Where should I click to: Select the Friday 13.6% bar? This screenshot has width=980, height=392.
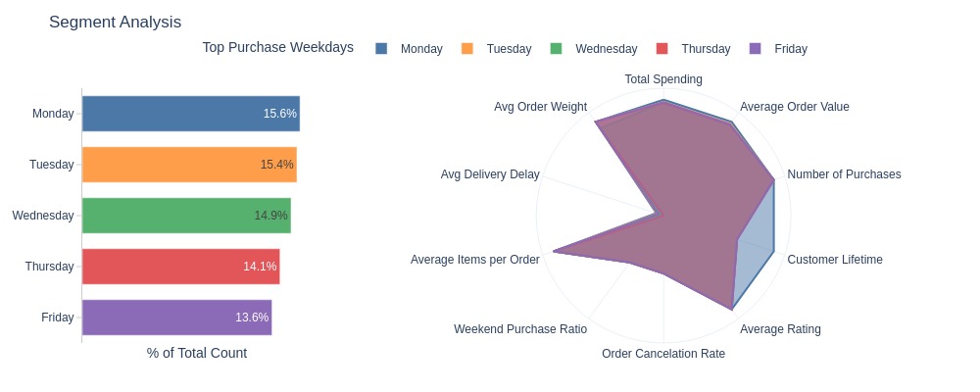pos(176,318)
